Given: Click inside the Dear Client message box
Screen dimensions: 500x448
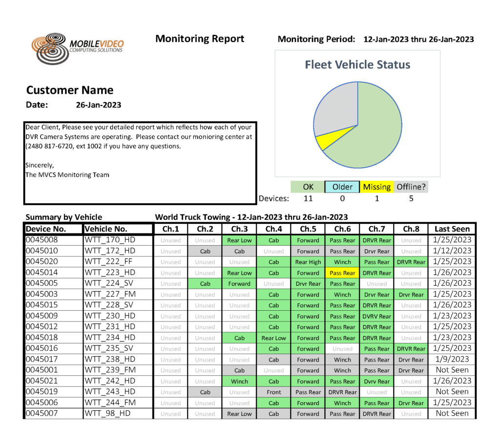Looking at the screenshot, I should (x=140, y=163).
